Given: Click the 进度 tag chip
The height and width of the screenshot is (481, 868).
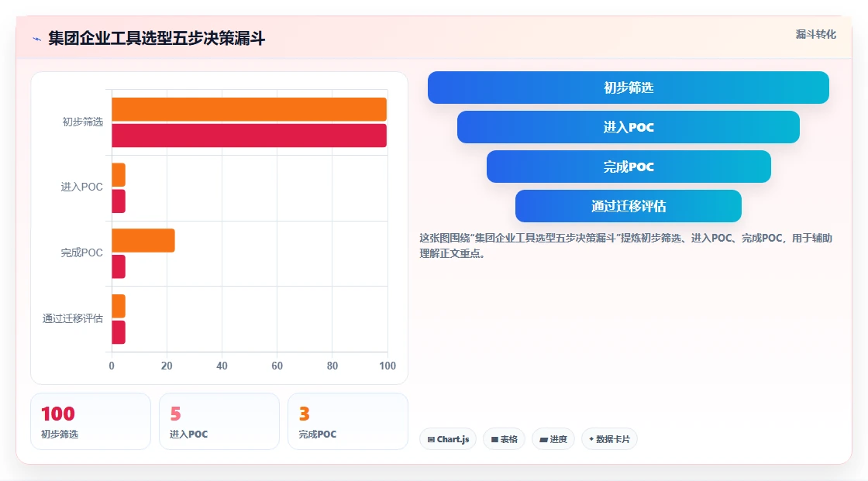Looking at the screenshot, I should click(x=553, y=439).
